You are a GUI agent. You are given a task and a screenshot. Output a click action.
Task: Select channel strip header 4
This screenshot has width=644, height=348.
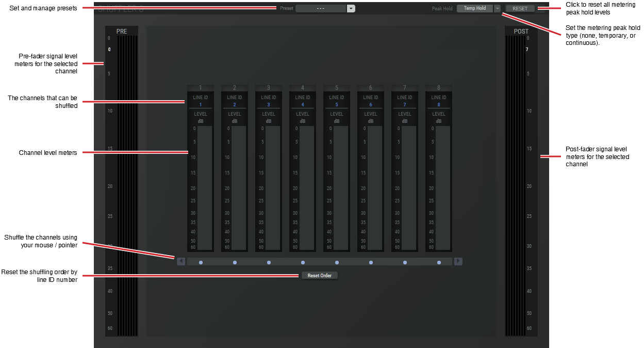(x=303, y=88)
